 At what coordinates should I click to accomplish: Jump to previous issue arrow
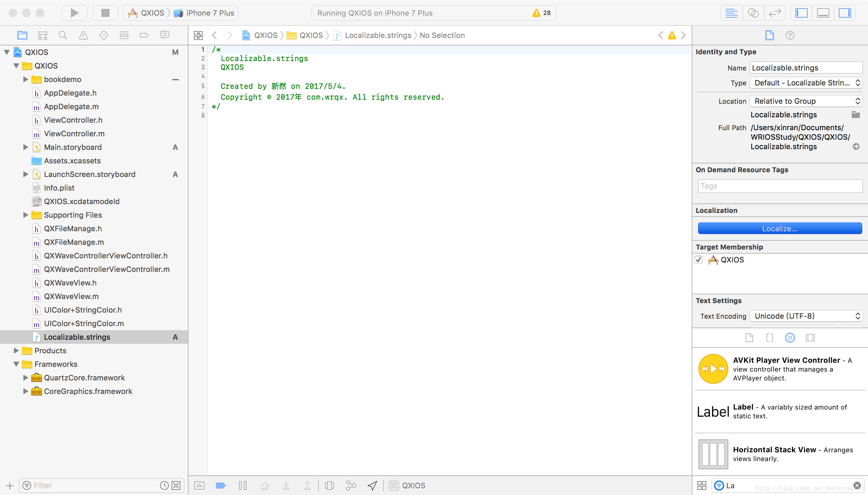(660, 35)
